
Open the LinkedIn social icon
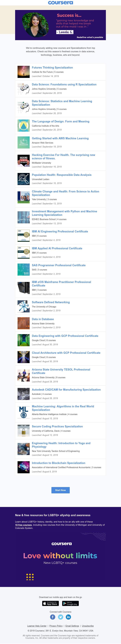point(68,617)
